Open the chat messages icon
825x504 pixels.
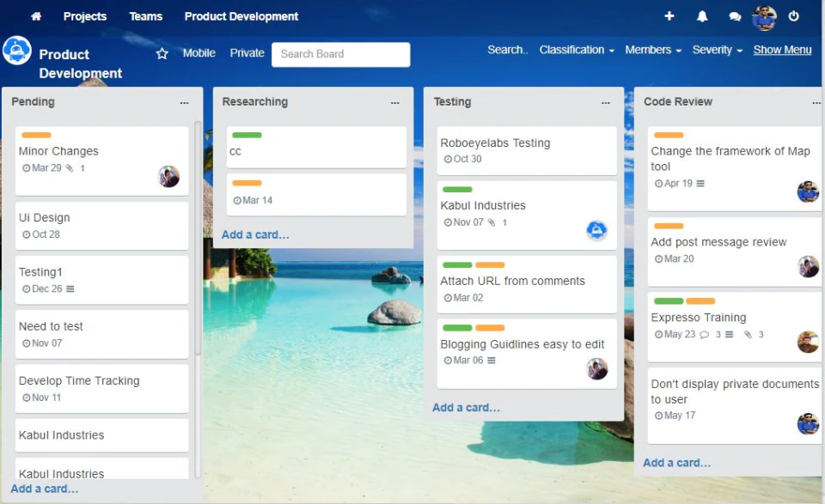pyautogui.click(x=735, y=17)
